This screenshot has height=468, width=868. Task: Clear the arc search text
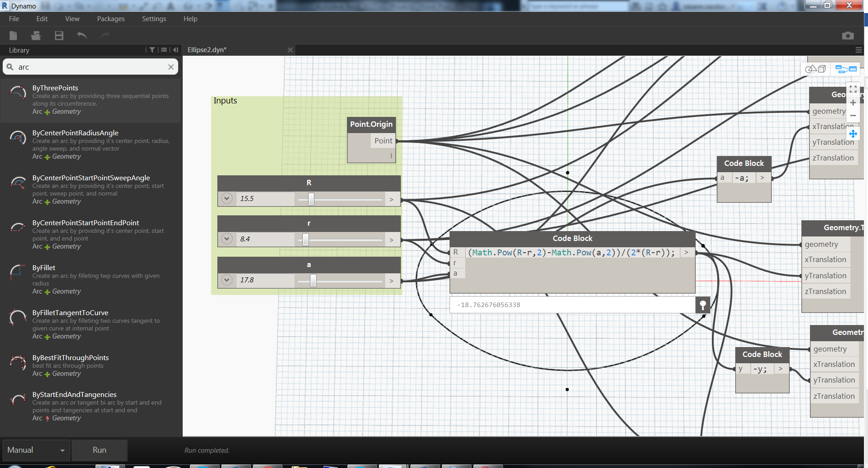point(171,67)
